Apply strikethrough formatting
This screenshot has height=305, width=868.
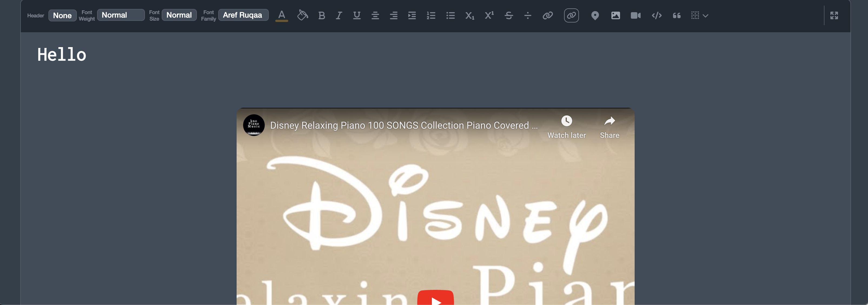(508, 15)
